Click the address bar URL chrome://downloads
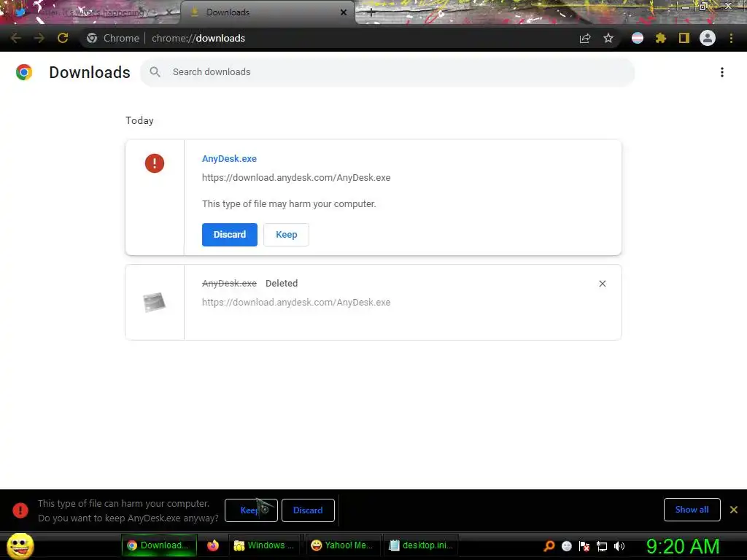This screenshot has width=747, height=560. (x=198, y=38)
